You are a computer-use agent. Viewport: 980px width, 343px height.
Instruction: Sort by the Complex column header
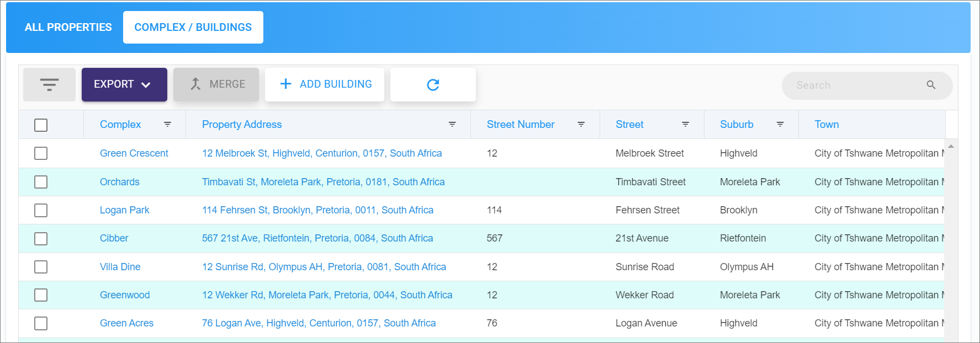(x=120, y=125)
